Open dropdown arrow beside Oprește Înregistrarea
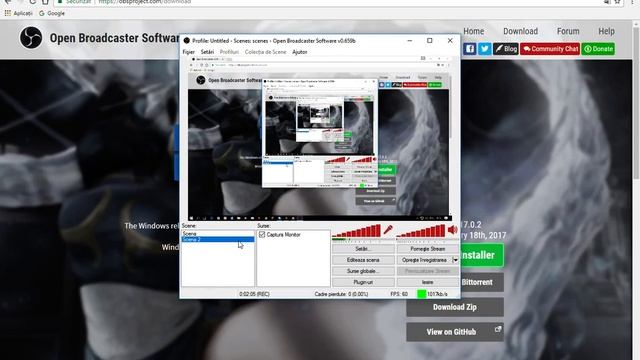 [456, 260]
